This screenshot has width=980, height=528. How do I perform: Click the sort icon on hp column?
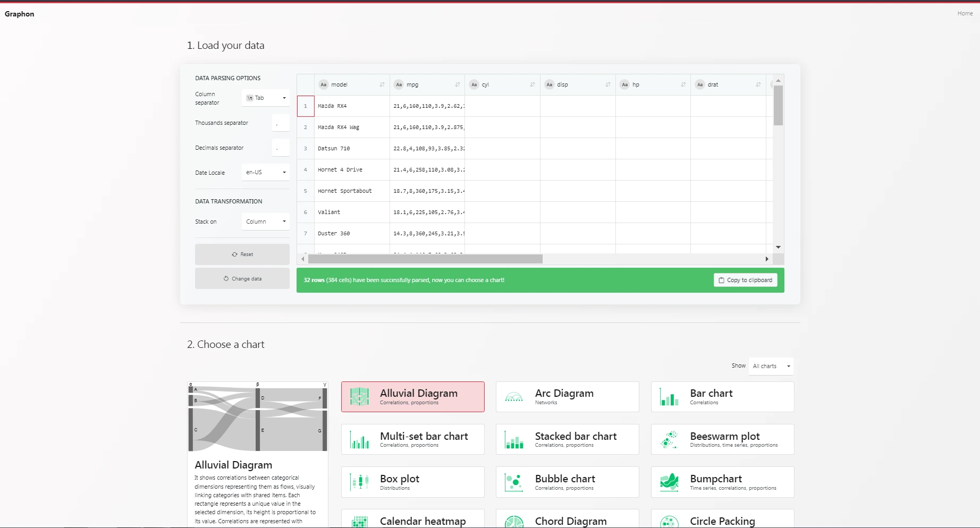[x=683, y=84]
